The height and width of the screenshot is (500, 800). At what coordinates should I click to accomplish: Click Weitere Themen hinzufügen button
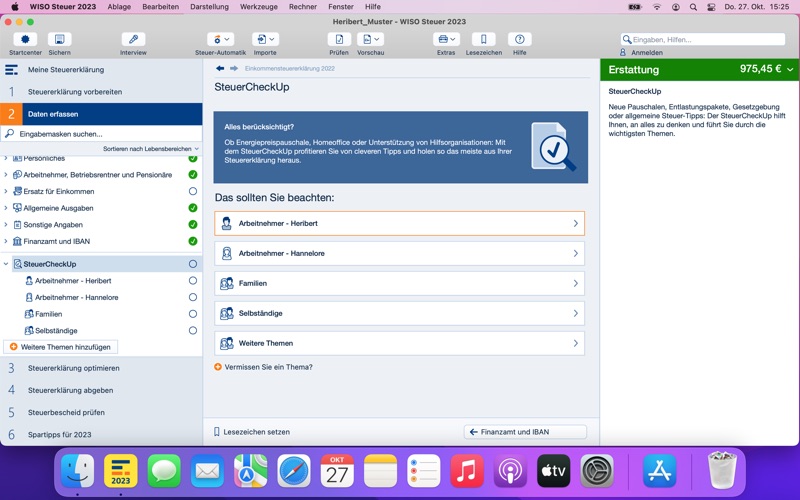click(x=61, y=347)
